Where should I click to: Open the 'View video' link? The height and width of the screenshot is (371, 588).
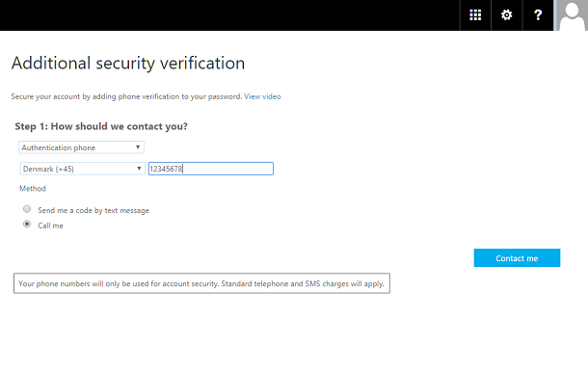coord(262,96)
